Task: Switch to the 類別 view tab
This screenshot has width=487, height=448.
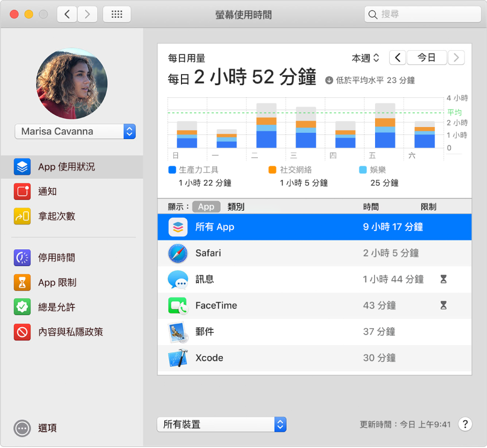Action: pos(235,206)
